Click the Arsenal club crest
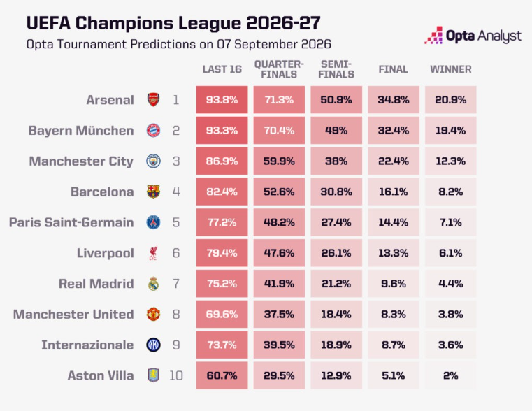 (x=153, y=100)
